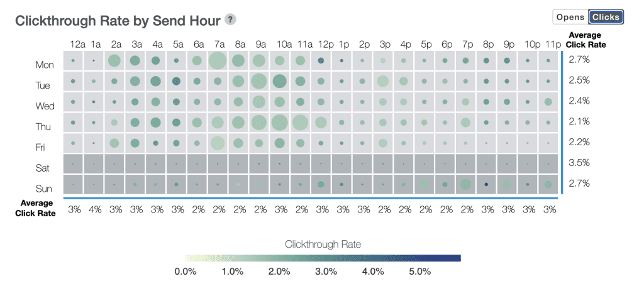Click the 4% average under 1a

96,210
